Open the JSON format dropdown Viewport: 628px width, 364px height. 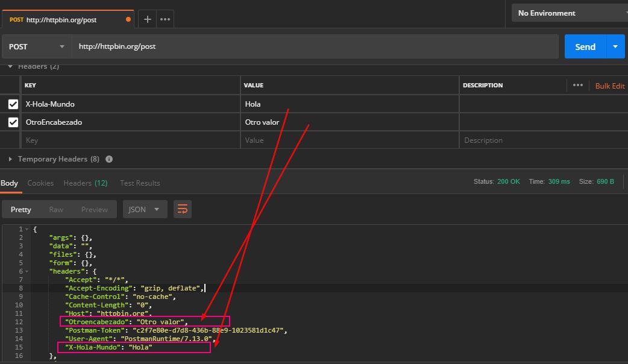145,210
